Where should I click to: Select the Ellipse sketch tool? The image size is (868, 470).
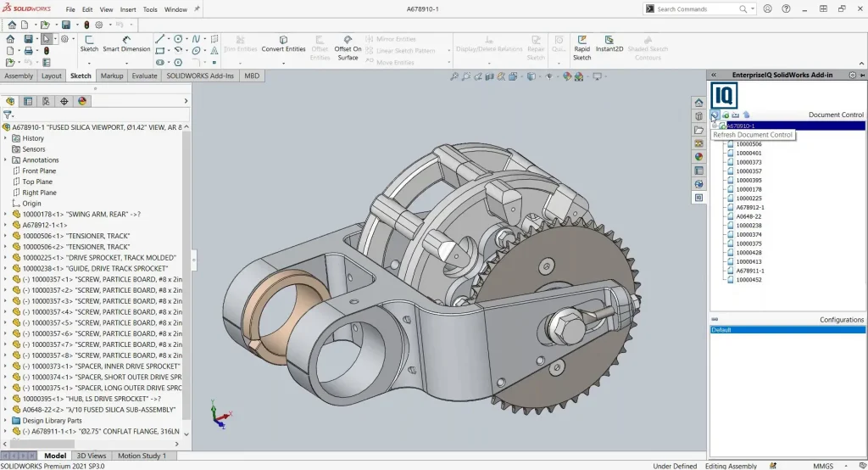196,50
